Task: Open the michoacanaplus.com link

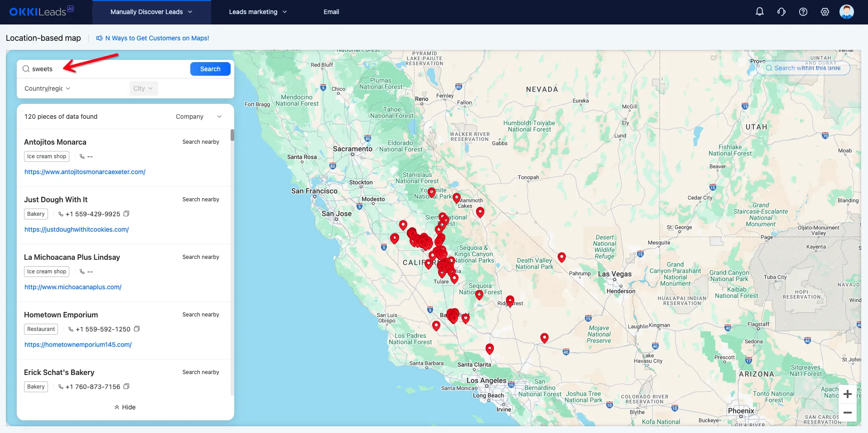Action: tap(73, 287)
